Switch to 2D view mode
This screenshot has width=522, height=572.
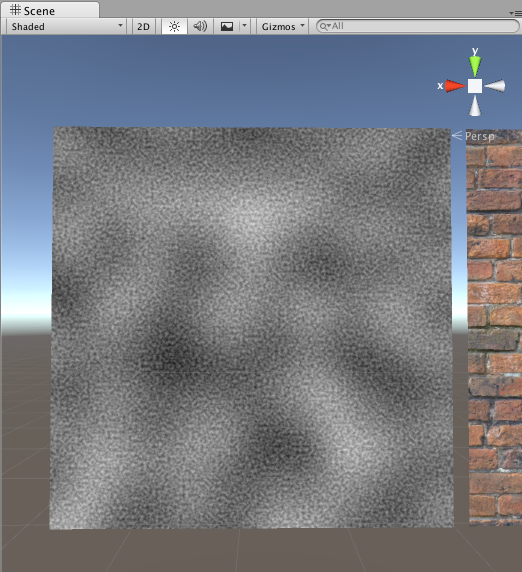point(143,27)
